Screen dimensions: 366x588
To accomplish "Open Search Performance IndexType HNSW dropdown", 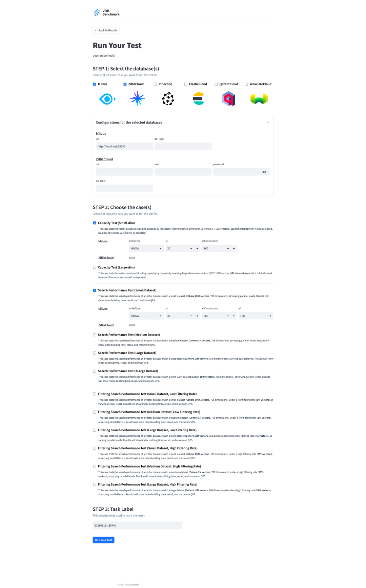I will coord(146,316).
